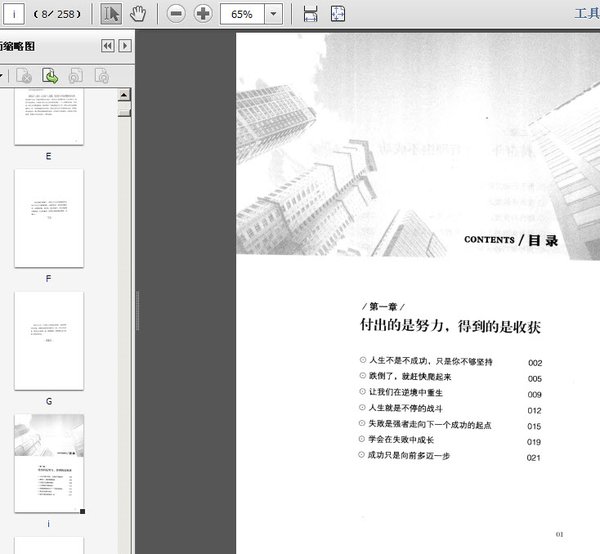Screen dimensions: 600x554
Task: Select the page thumbnail labeled F
Action: (x=49, y=218)
